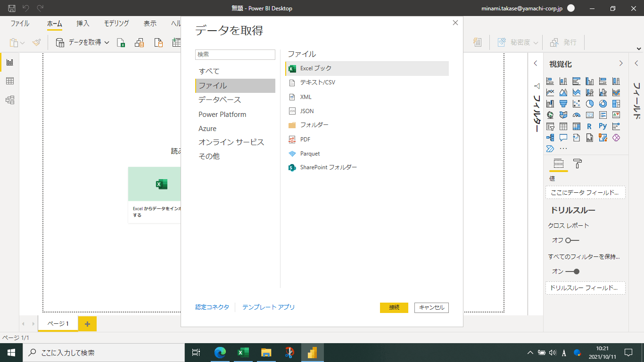Image resolution: width=644 pixels, height=362 pixels.
Task: Open the 表示 ribbon tab
Action: [x=150, y=24]
